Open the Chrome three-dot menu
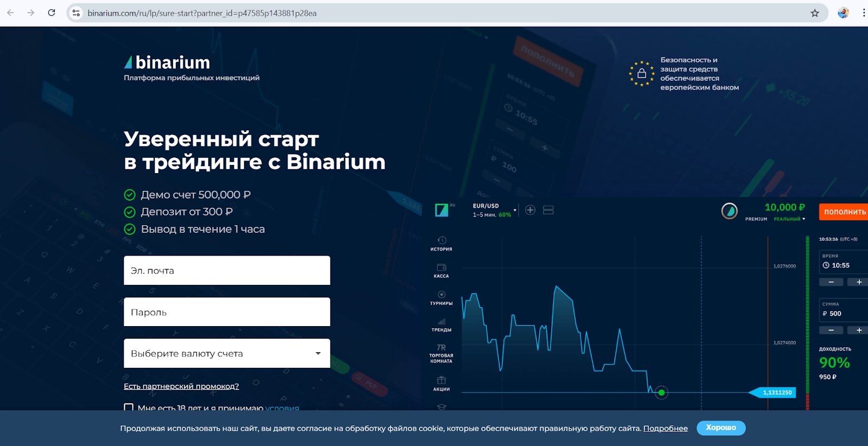Viewport: 868px width, 446px height. (864, 12)
